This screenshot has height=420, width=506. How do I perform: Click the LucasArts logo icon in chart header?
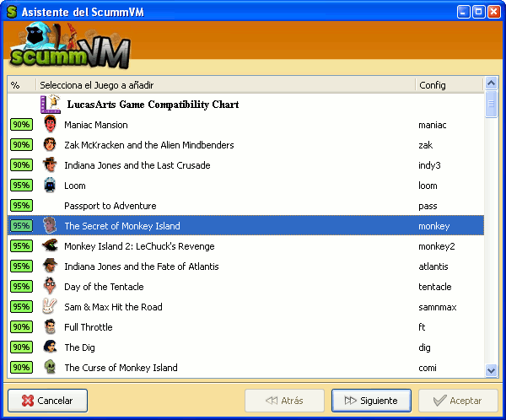[50, 105]
